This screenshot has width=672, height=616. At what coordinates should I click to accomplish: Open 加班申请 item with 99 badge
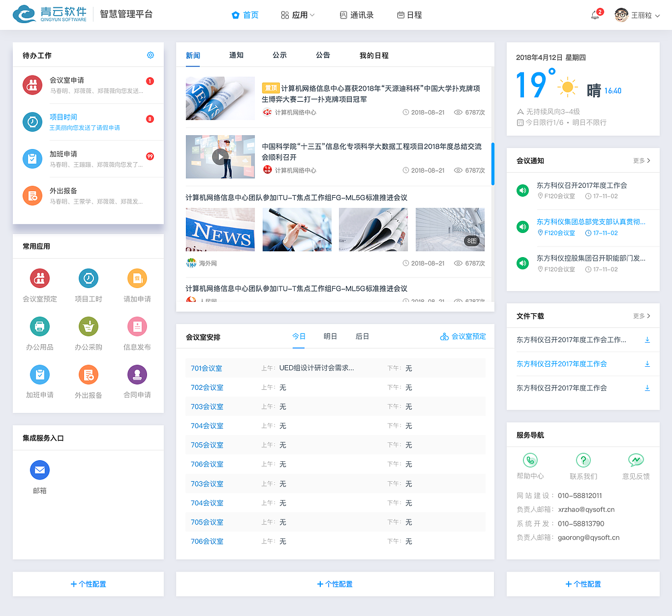(88, 159)
